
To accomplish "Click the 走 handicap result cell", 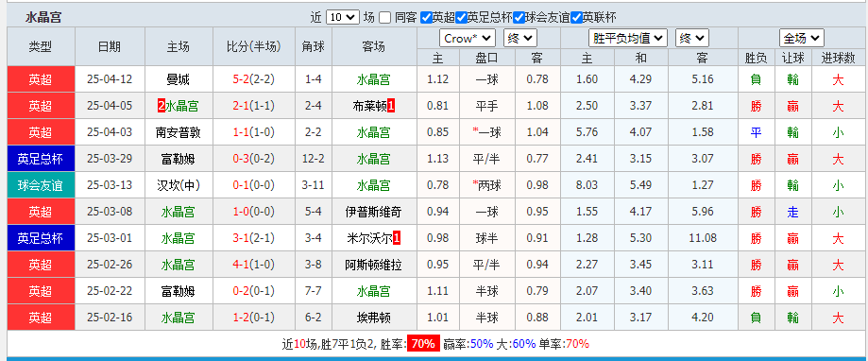I will (792, 212).
